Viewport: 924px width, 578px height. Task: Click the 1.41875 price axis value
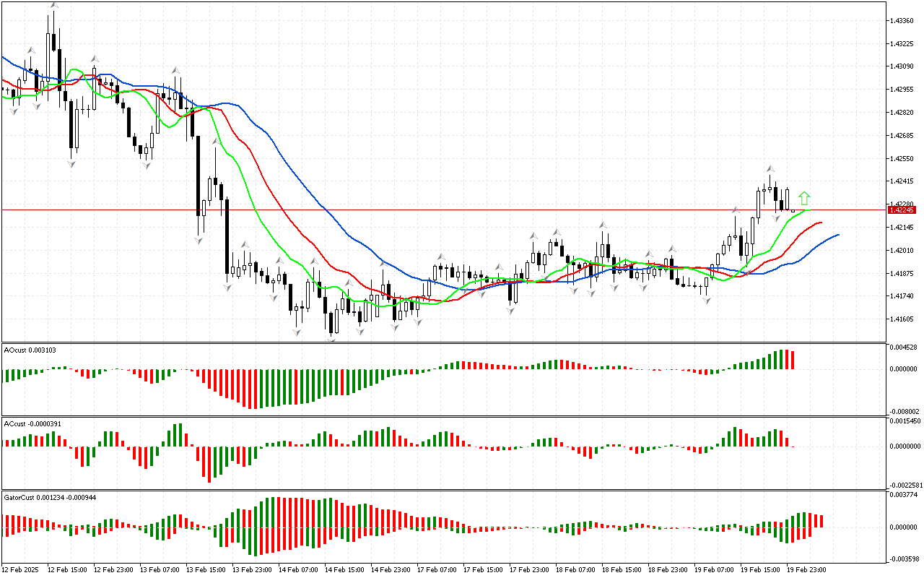pos(902,273)
